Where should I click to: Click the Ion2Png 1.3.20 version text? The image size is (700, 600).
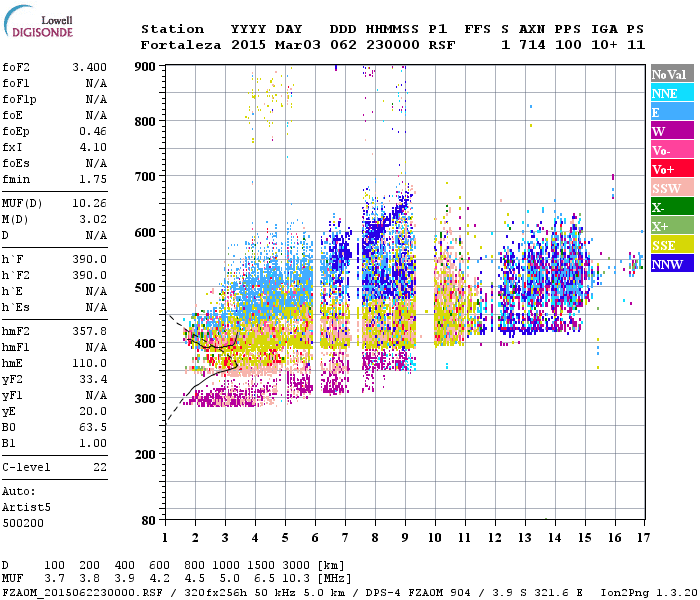(x=649, y=593)
